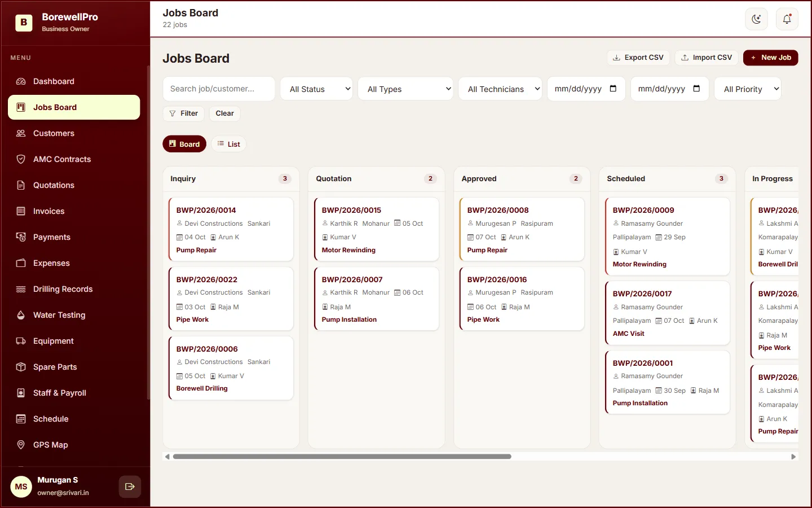812x508 pixels.
Task: Click the Inquiry column count badge
Action: 285,178
